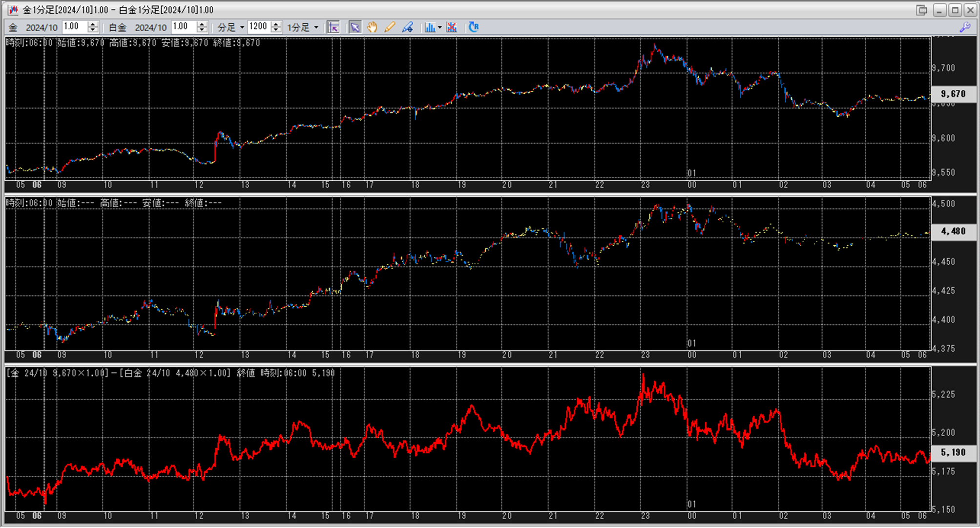Select the arrow pointer tool
This screenshot has width=980, height=528.
coord(355,27)
